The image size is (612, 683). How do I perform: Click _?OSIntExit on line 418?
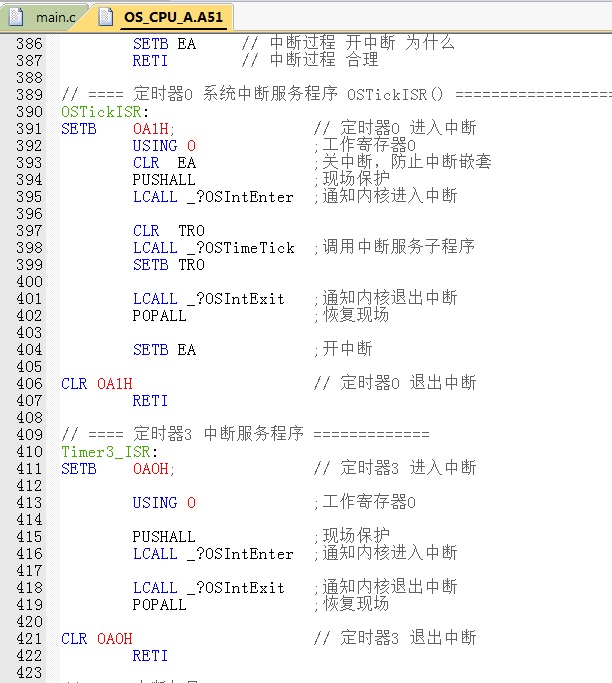pos(236,587)
